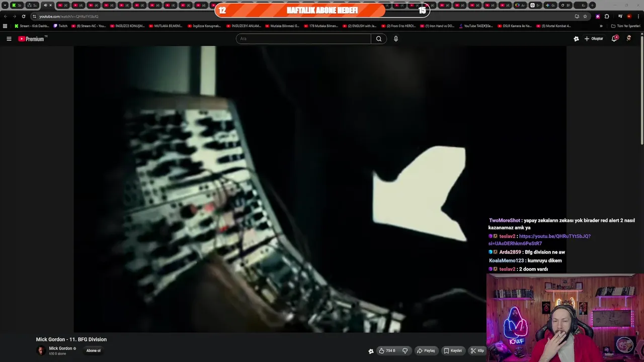Click the browser back arrow
Viewport: 644px width, 362px height.
click(6, 16)
